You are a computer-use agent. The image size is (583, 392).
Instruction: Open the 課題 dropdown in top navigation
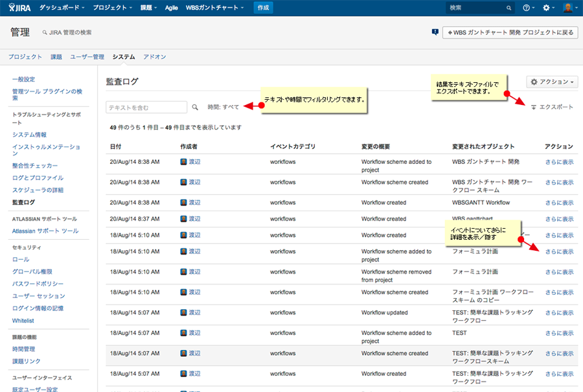pyautogui.click(x=148, y=8)
